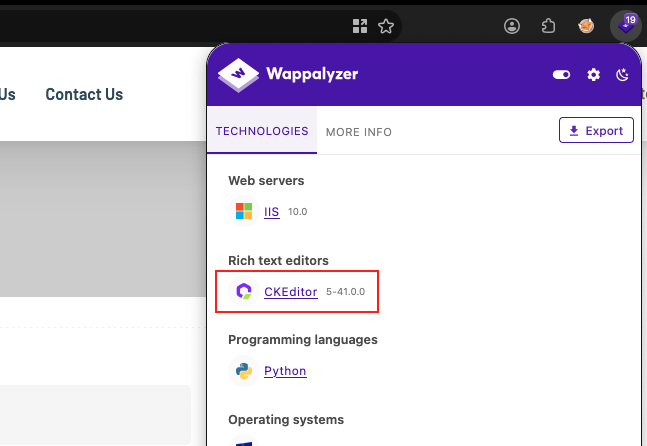Click the Web servers category heading

[x=266, y=181]
